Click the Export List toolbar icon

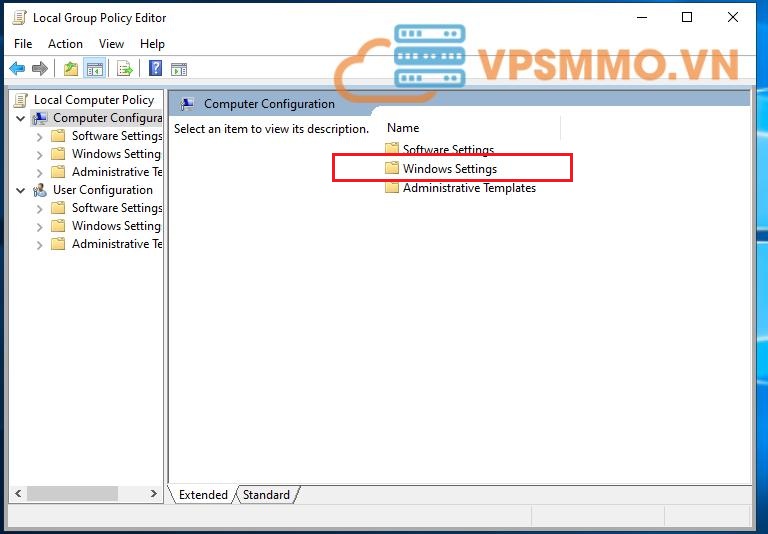tap(125, 69)
